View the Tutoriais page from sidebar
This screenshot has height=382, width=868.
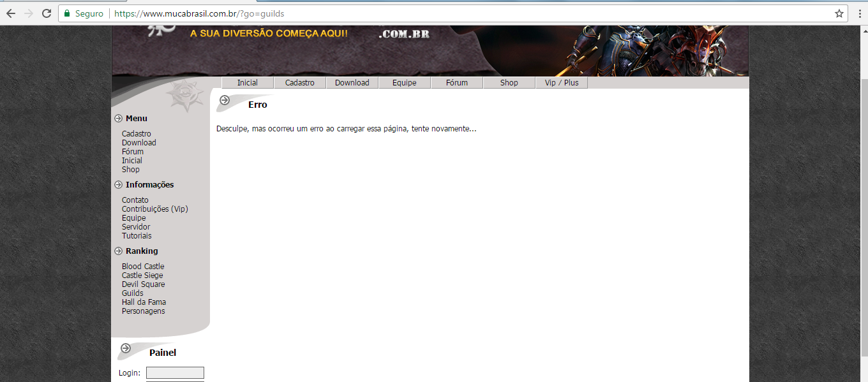click(137, 236)
